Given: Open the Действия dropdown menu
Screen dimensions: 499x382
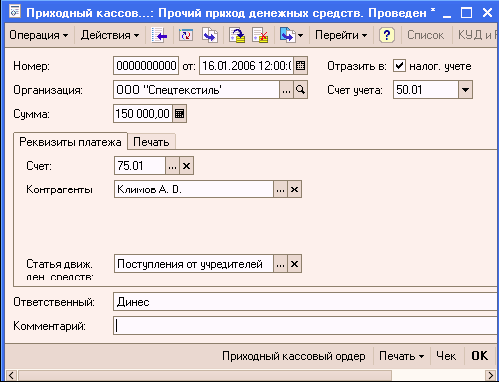Looking at the screenshot, I should 110,35.
